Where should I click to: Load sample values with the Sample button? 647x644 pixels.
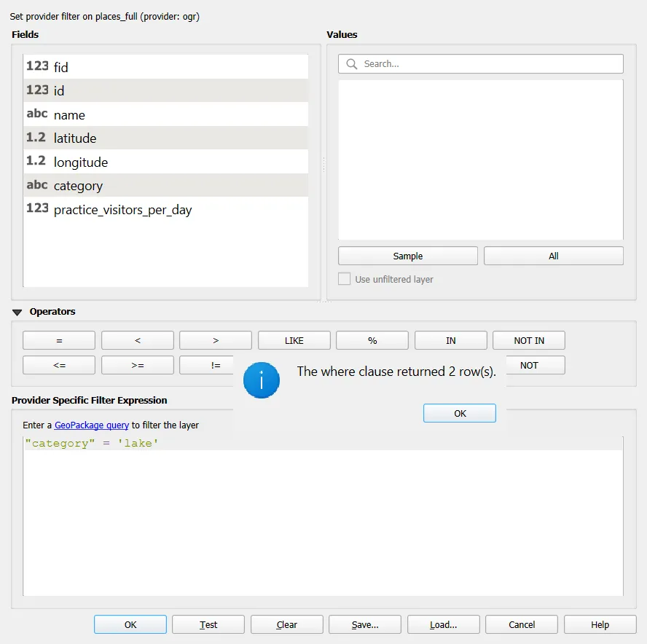(408, 256)
